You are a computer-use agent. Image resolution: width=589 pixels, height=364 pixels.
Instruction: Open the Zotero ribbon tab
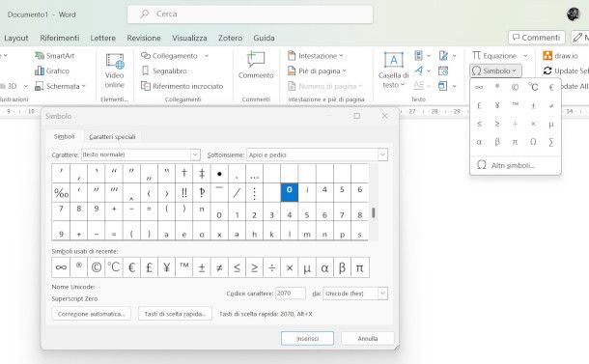[230, 38]
